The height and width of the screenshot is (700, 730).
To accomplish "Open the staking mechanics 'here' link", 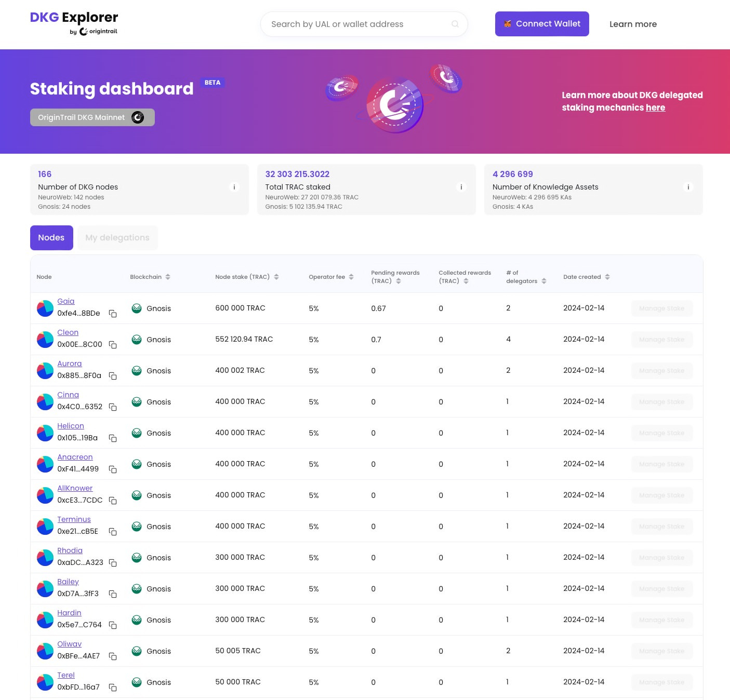I will click(655, 107).
